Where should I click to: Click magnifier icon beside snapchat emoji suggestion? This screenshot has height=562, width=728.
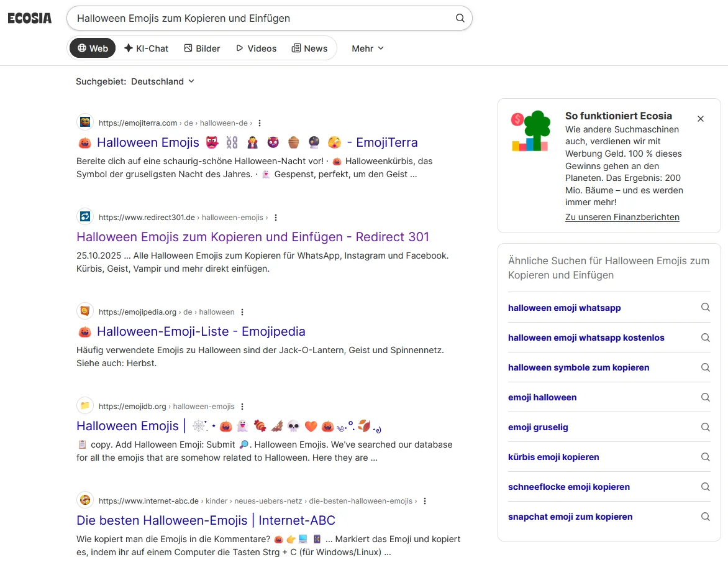pyautogui.click(x=705, y=517)
